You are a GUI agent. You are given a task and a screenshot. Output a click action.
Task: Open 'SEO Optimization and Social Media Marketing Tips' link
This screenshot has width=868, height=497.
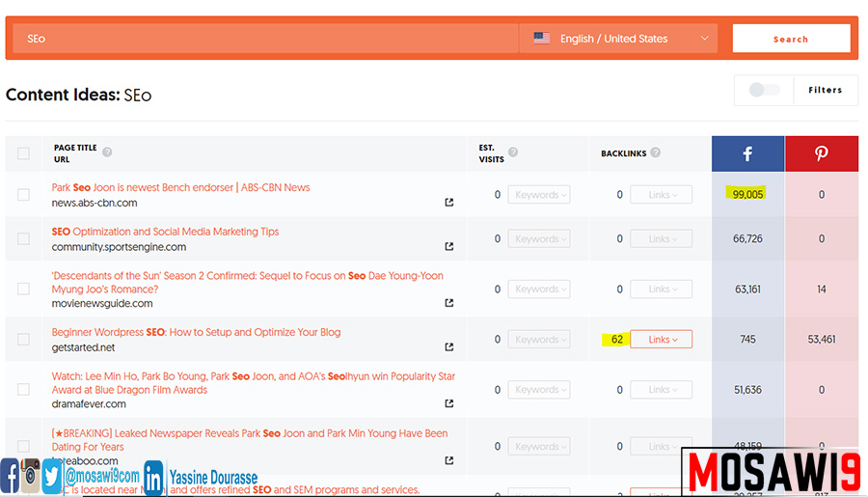(165, 232)
